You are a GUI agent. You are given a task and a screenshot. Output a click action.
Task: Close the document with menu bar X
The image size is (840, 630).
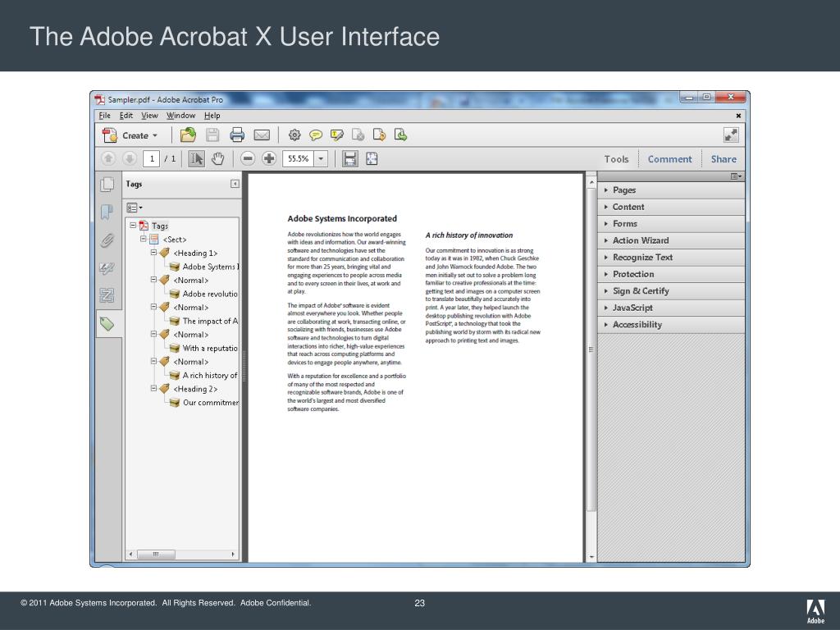[x=738, y=116]
